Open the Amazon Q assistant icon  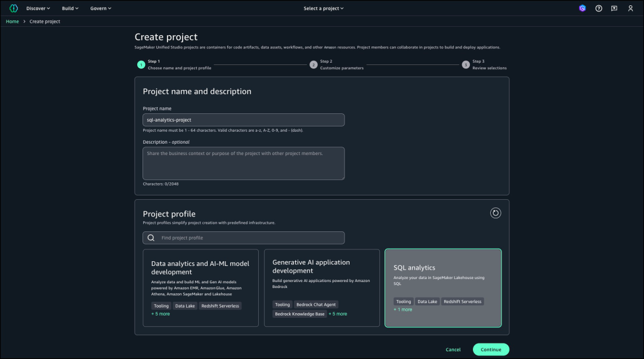(x=582, y=8)
